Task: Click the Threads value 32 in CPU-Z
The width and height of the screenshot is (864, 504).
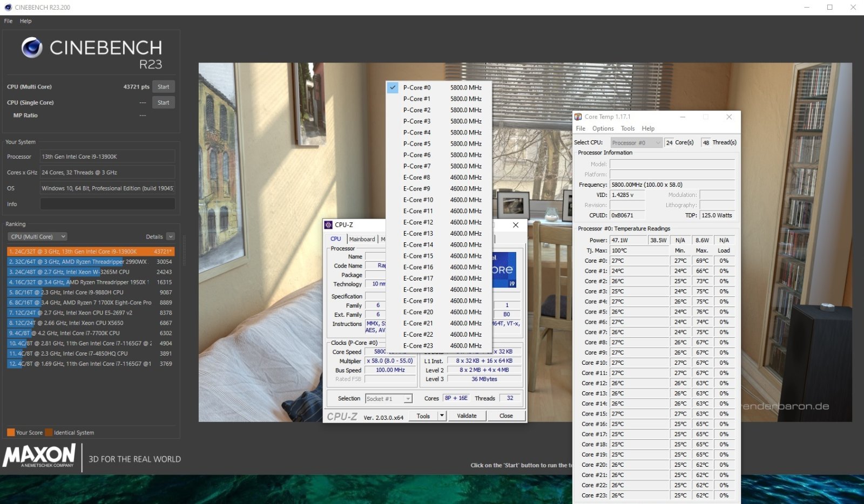Action: point(510,398)
